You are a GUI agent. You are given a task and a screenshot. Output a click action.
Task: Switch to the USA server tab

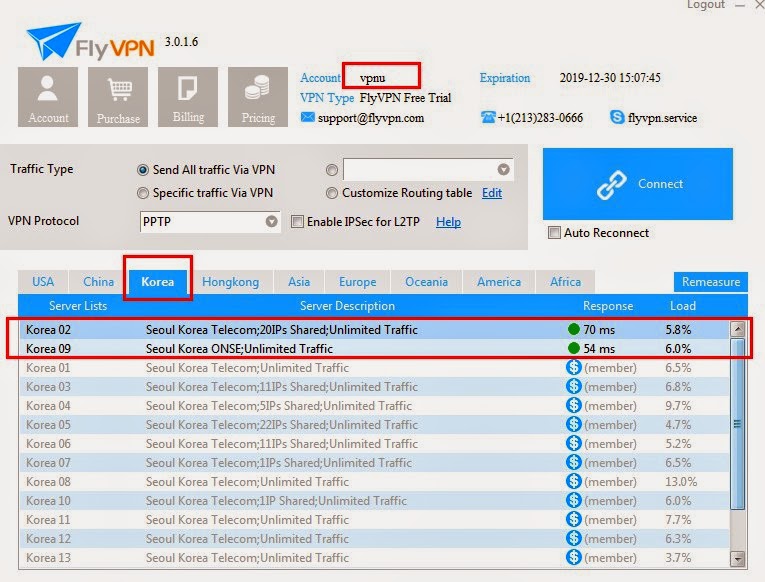click(x=43, y=282)
